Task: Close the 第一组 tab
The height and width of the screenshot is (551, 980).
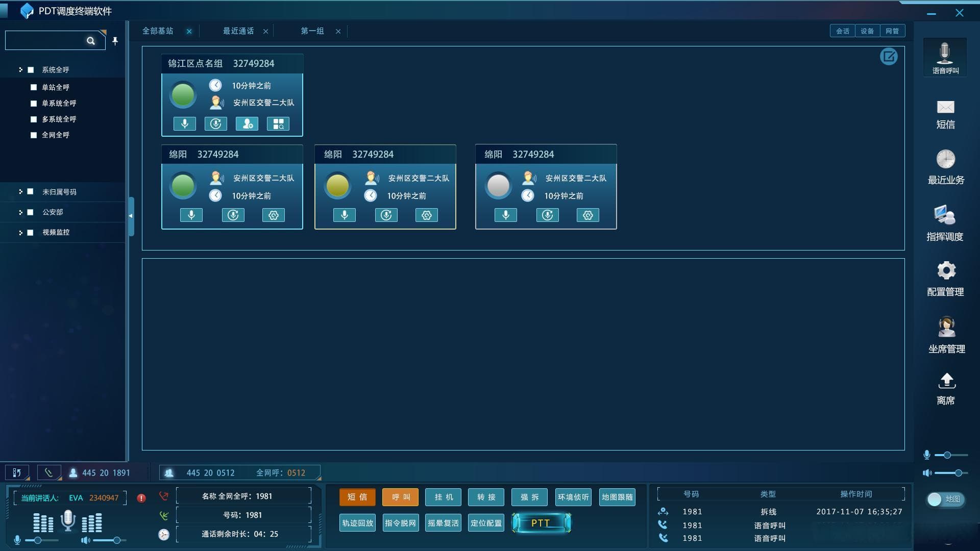Action: (338, 32)
